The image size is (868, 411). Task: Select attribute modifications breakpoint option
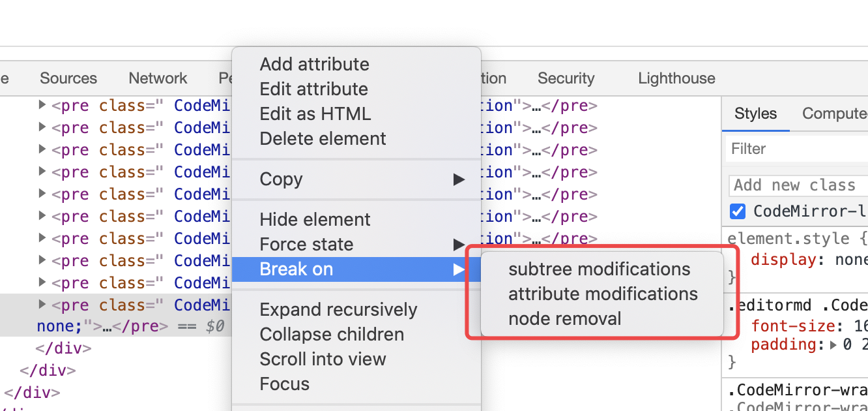pyautogui.click(x=603, y=294)
